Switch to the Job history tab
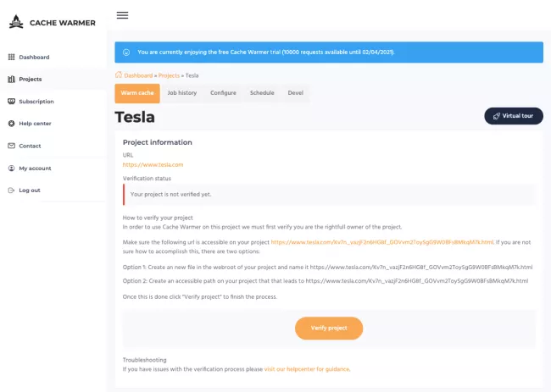Screen dimensions: 551x392 182,92
